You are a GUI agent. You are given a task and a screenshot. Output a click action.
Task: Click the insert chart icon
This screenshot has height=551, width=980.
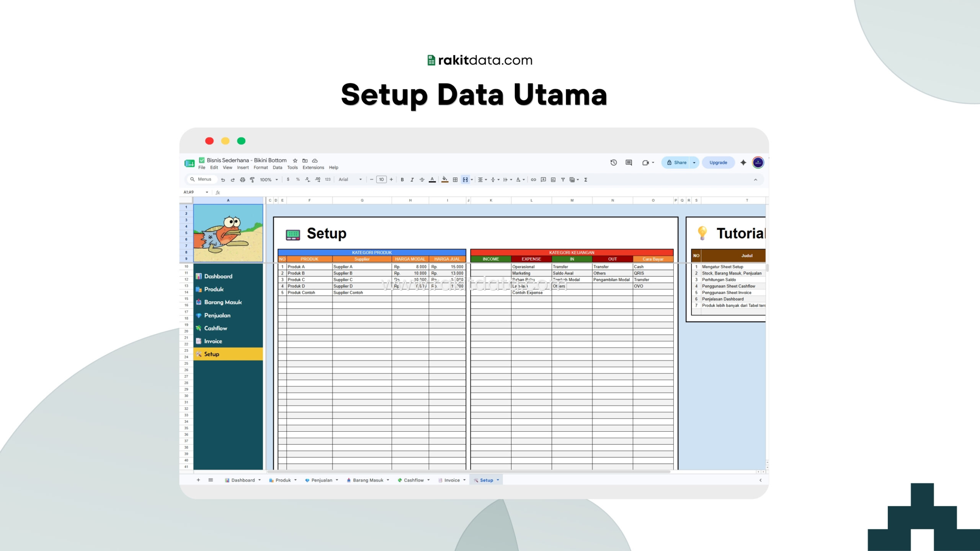click(553, 179)
